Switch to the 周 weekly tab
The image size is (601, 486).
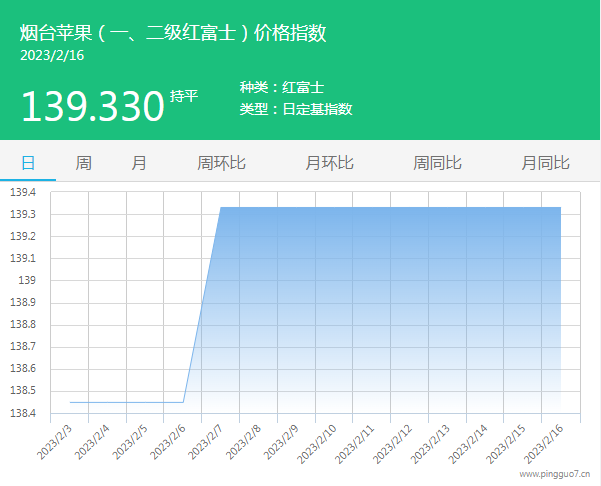pyautogui.click(x=83, y=163)
